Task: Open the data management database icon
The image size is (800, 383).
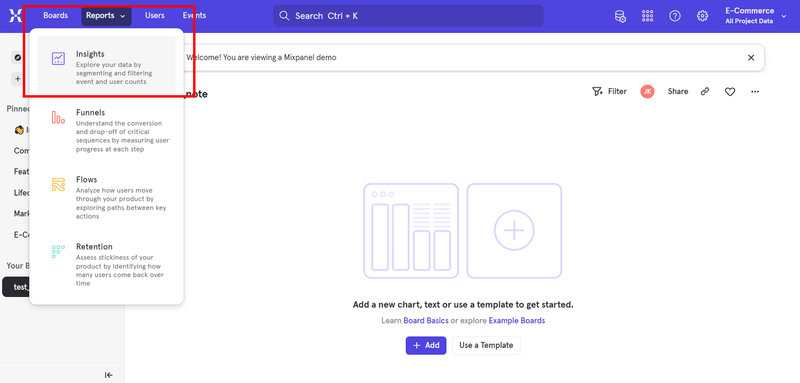Action: [620, 16]
